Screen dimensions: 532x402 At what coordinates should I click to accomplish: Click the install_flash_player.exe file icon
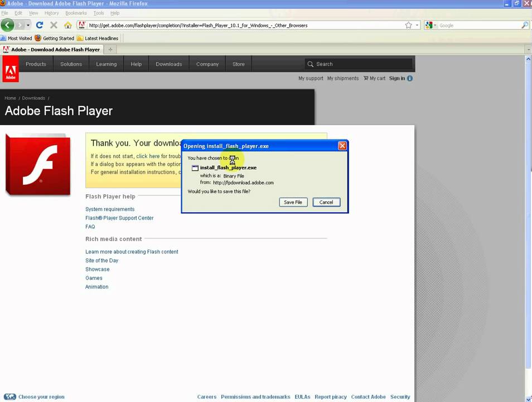(195, 168)
